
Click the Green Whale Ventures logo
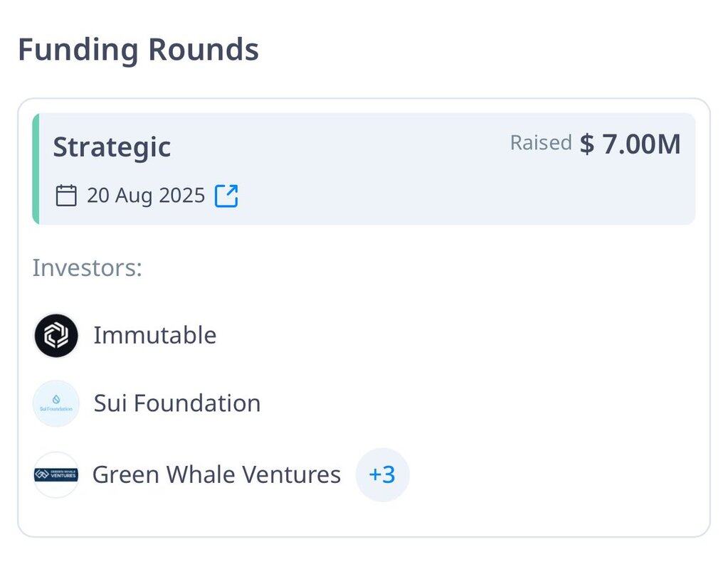(x=56, y=475)
